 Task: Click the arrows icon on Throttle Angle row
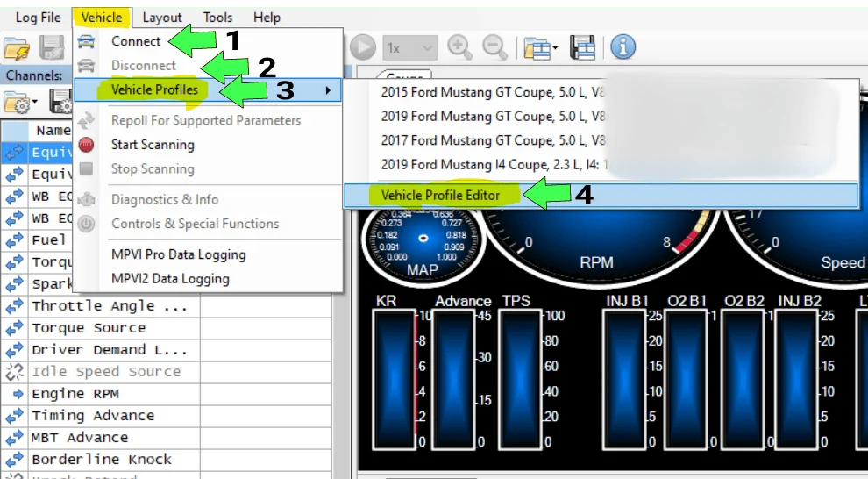point(15,305)
